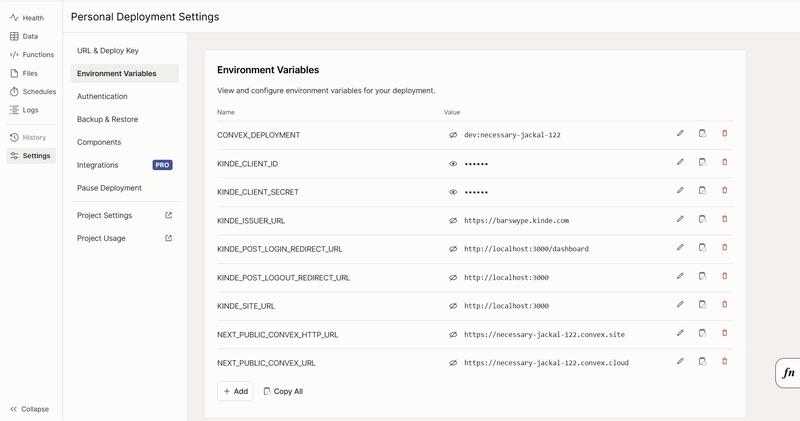800x421 pixels.
Task: Copy the CONVEX_DEPLOYMENT value
Action: 703,133
